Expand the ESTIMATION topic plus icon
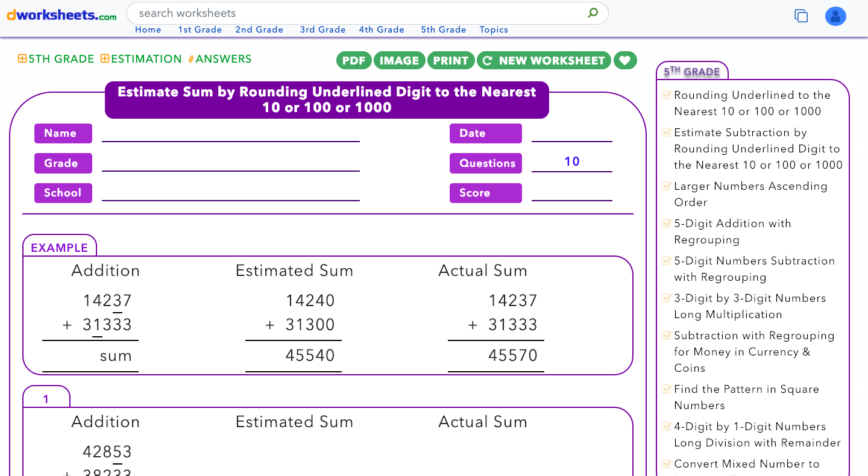Image resolution: width=868 pixels, height=476 pixels. 104,59
